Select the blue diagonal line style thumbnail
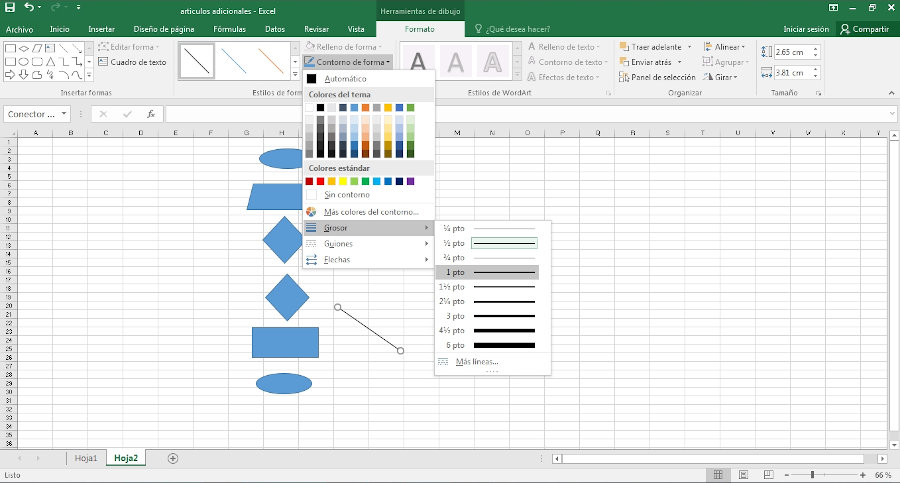 [234, 61]
